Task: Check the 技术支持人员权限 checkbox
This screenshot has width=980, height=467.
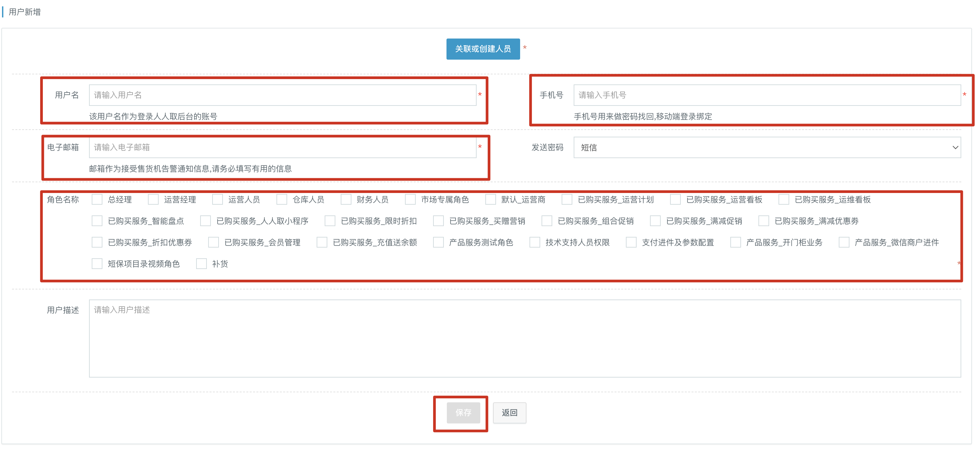Action: pos(535,242)
